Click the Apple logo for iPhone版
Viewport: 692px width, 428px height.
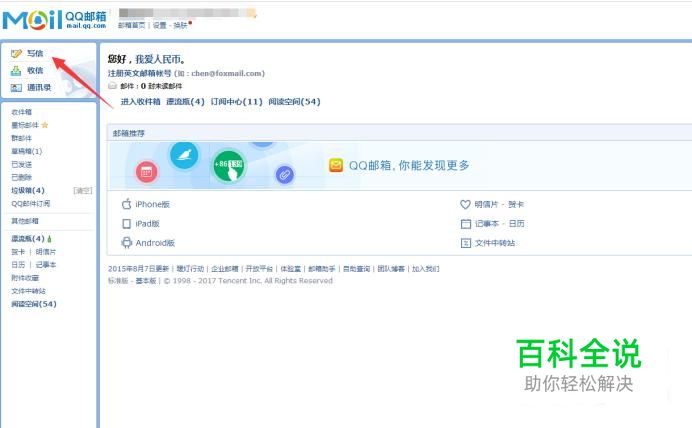point(127,204)
